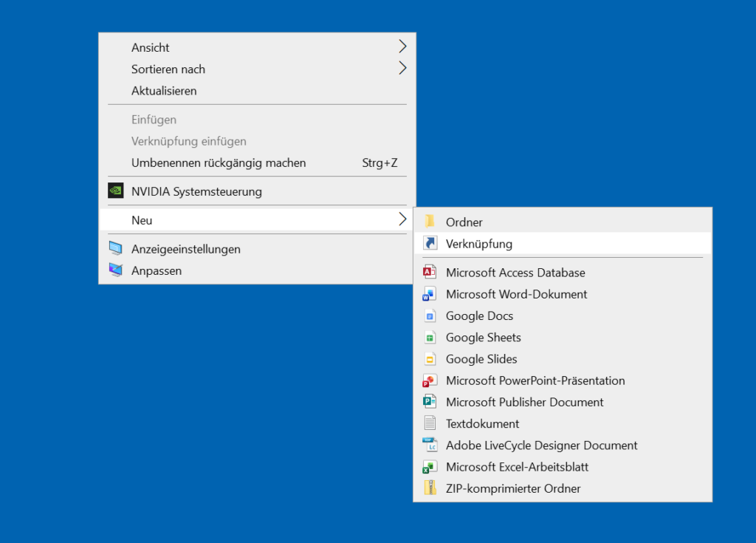Viewport: 756px width, 543px height.
Task: Create a new Microsoft Word-Dokument
Action: (516, 294)
